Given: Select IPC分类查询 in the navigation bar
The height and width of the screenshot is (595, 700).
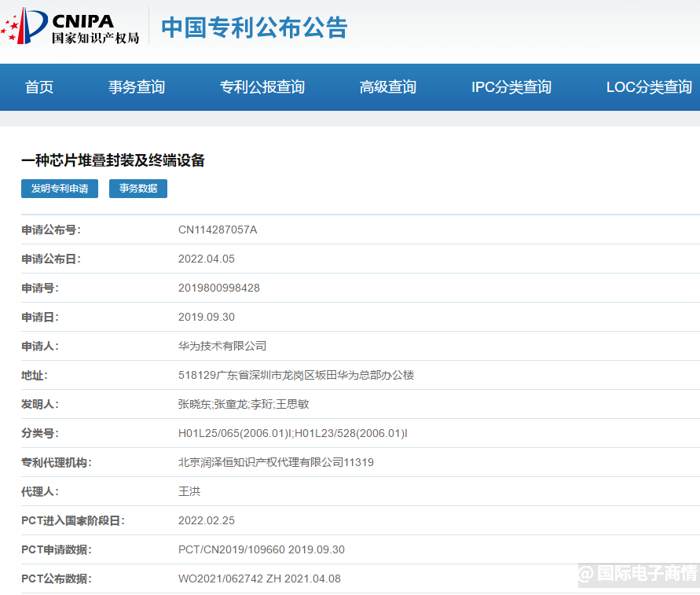Looking at the screenshot, I should click(x=511, y=87).
